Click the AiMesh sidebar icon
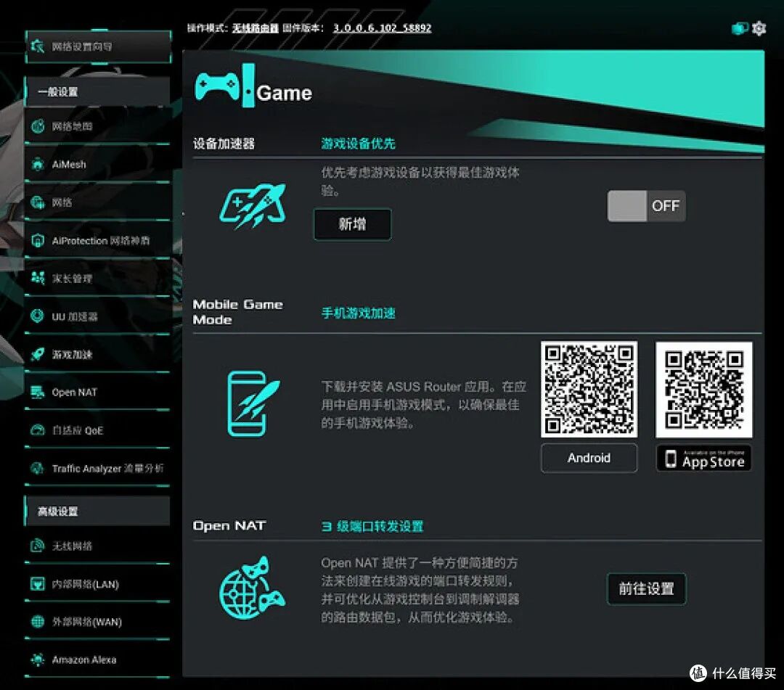784x690 pixels. pos(38,165)
